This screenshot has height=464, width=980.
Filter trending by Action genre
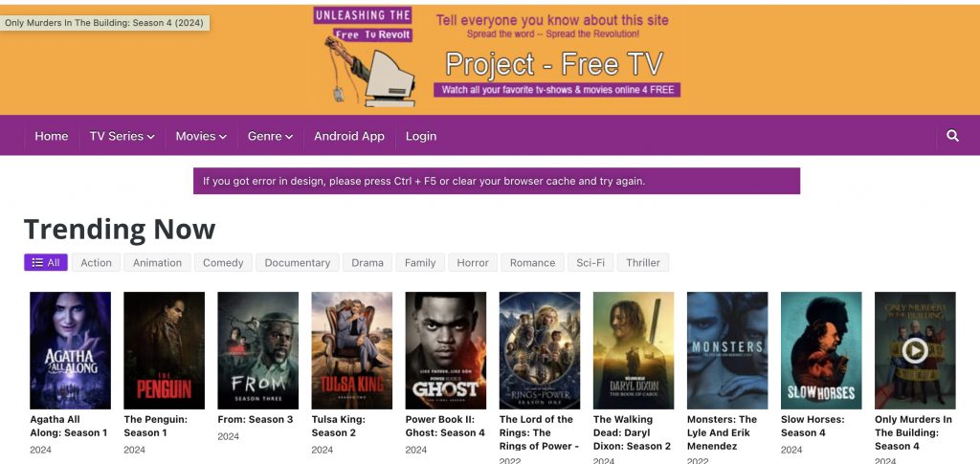pos(96,262)
